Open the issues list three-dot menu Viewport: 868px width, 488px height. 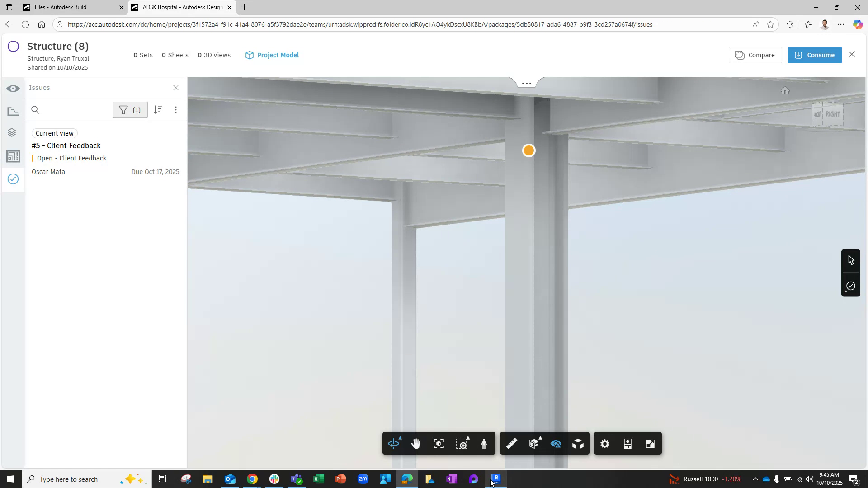(x=176, y=110)
